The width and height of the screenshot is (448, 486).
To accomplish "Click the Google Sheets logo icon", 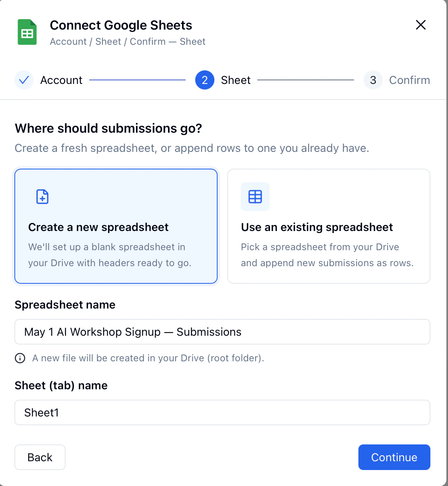I will pos(26,32).
